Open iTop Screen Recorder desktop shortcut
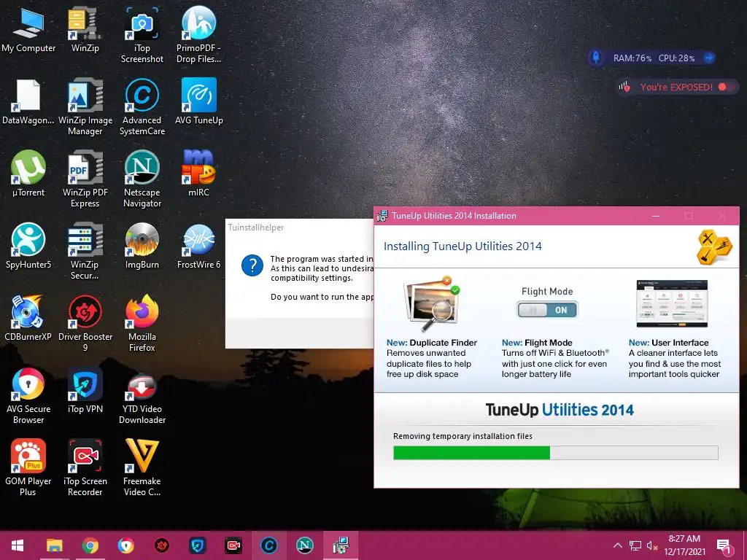The height and width of the screenshot is (560, 747). pyautogui.click(x=85, y=468)
